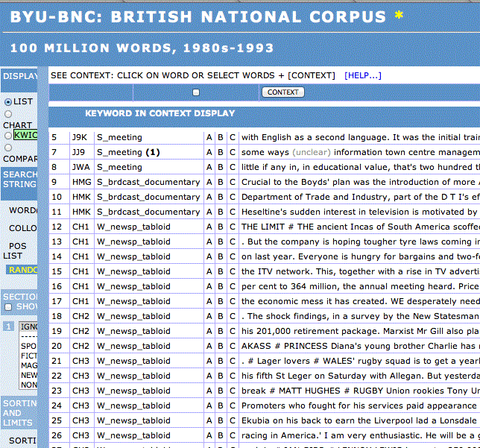Click sentence starting 'break # MATT HUGHES'

click(360, 391)
